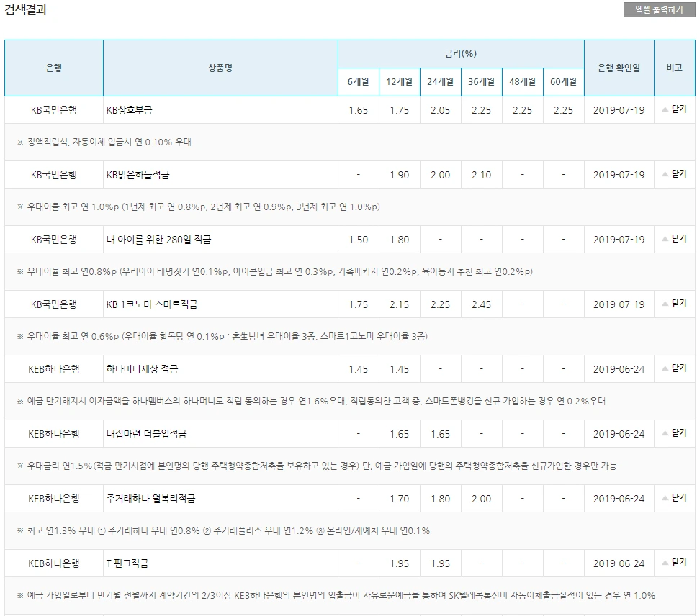Collapse note for KB상호부금 row via 닫기

[x=675, y=109]
